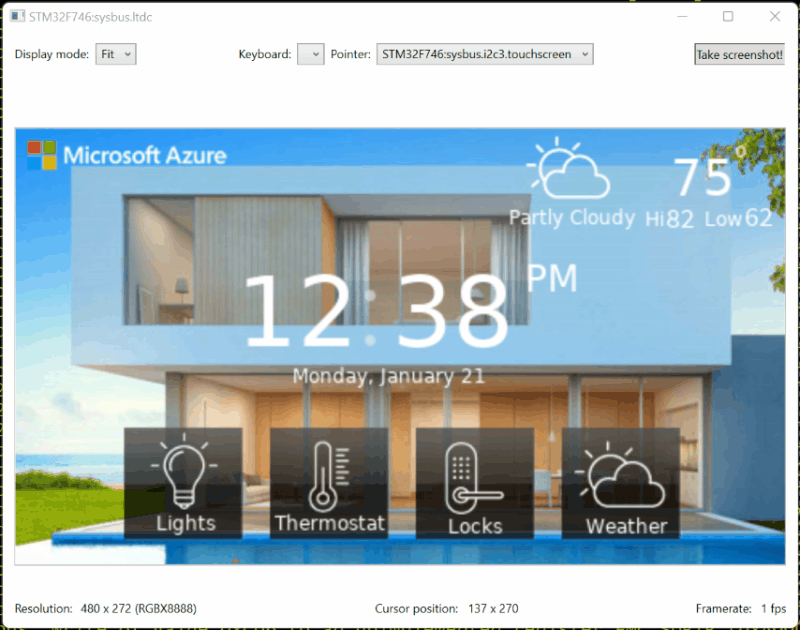
Task: Click the Resolution 480 x 272 status text
Action: pos(106,609)
